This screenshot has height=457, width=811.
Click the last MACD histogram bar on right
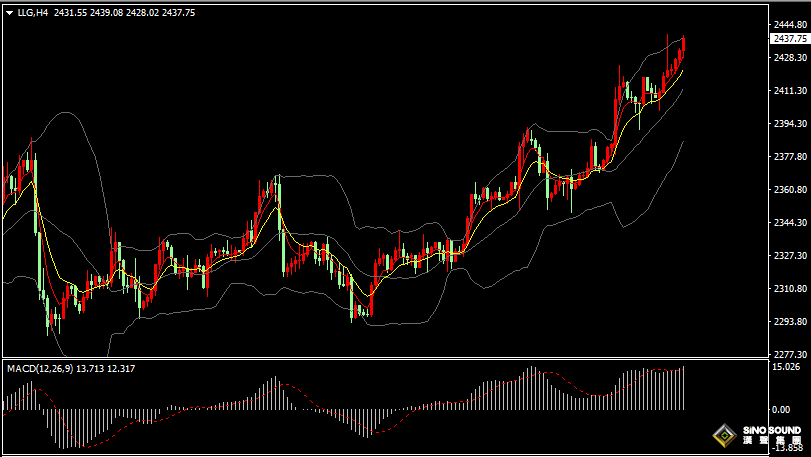click(x=683, y=388)
